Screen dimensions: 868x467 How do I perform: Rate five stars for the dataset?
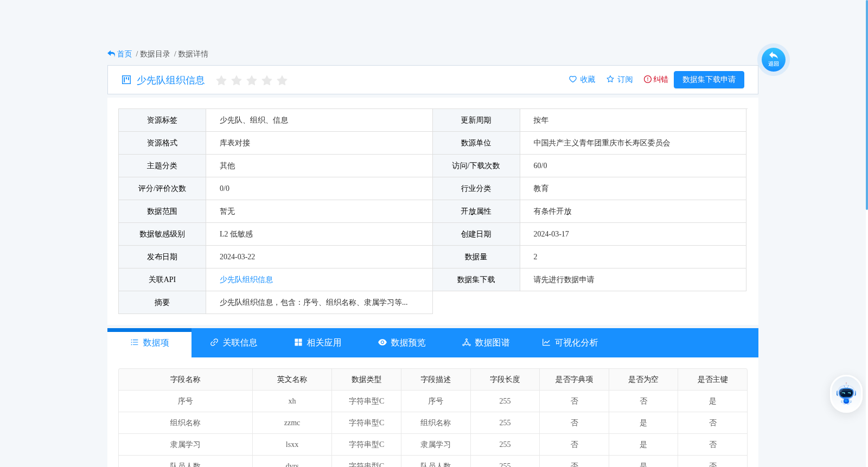coord(282,80)
